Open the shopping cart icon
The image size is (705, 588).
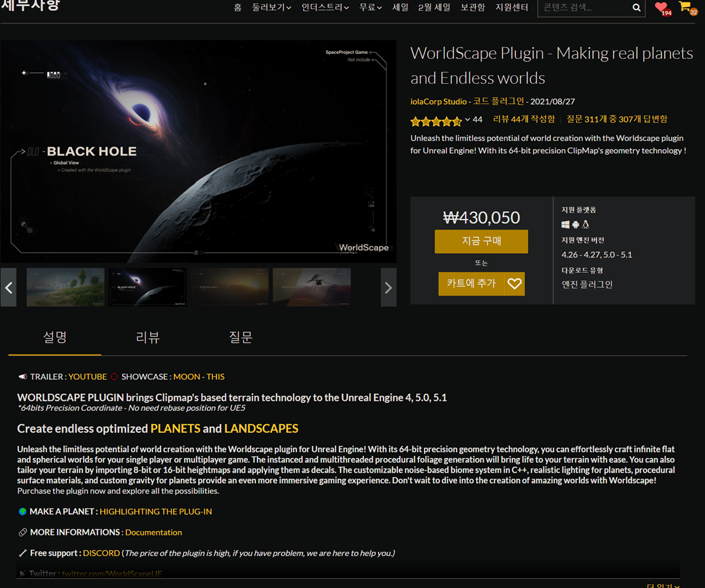coord(687,8)
